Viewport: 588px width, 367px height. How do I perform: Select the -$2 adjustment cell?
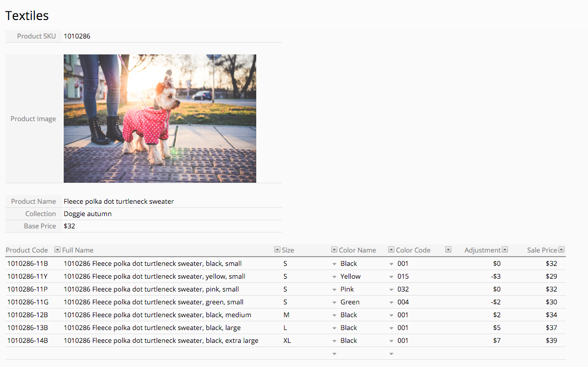click(x=496, y=302)
